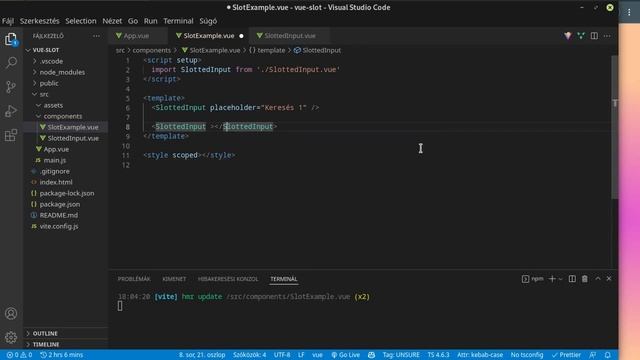Click the 2 hrs 6 mins time tracker
This screenshot has width=640, height=360.
coord(62,355)
